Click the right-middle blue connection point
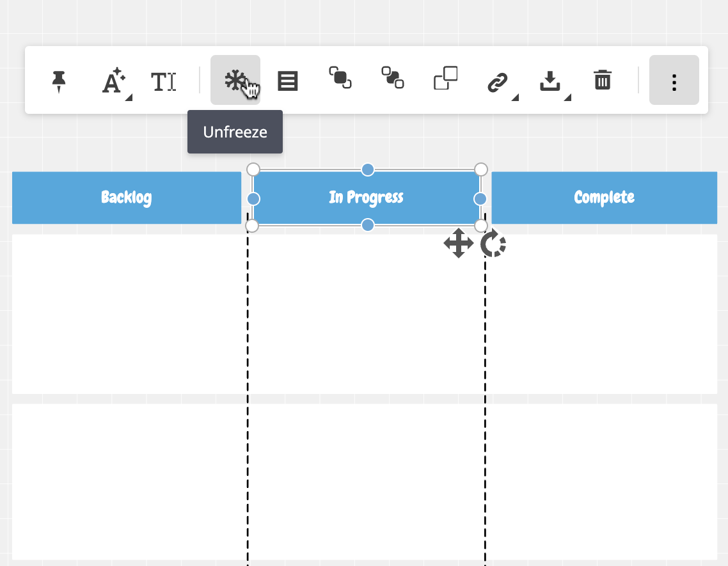 [x=480, y=199]
